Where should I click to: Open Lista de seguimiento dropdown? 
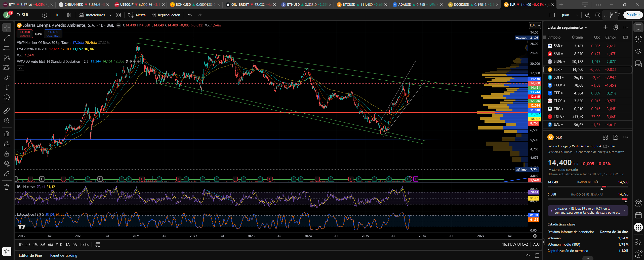(567, 27)
